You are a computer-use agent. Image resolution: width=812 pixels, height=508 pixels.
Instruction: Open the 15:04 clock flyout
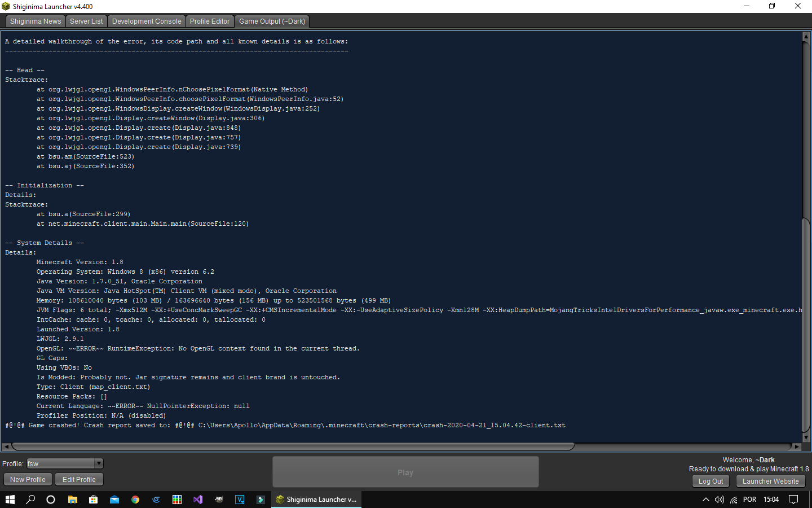click(x=771, y=500)
